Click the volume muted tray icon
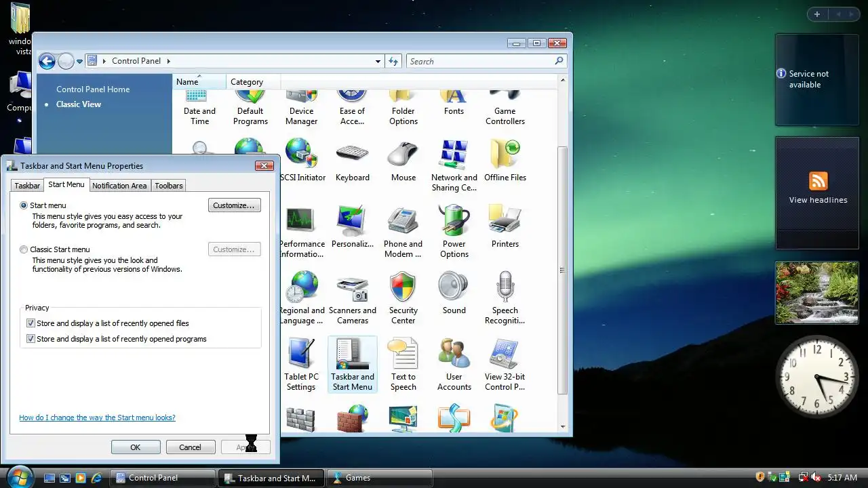 coord(816,478)
